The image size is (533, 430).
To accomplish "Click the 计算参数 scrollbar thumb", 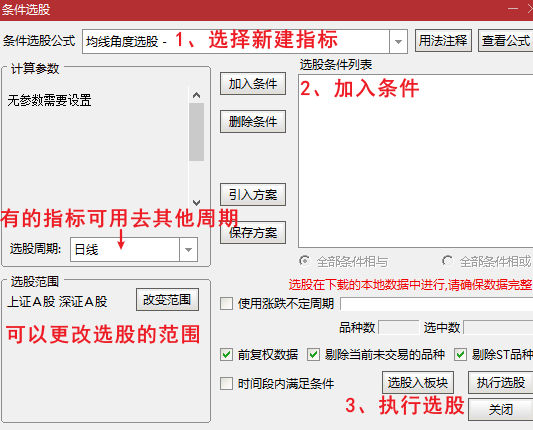I will (196, 132).
